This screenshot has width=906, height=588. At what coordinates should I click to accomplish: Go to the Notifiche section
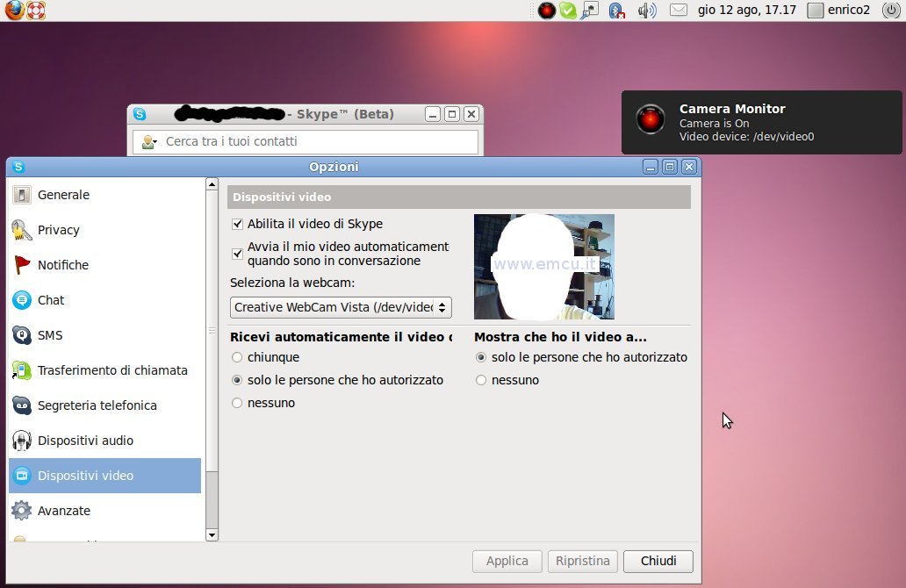(104, 265)
